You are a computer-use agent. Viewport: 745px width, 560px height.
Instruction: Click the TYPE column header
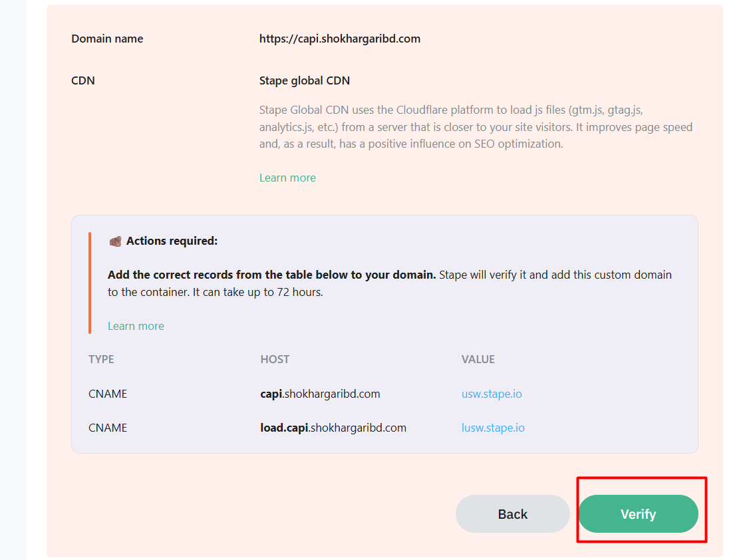101,359
